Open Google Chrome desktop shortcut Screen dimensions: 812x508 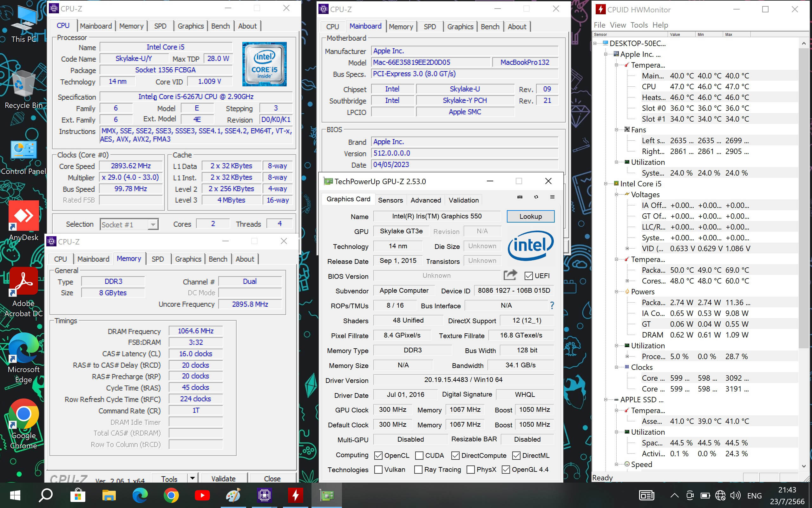[x=23, y=423]
